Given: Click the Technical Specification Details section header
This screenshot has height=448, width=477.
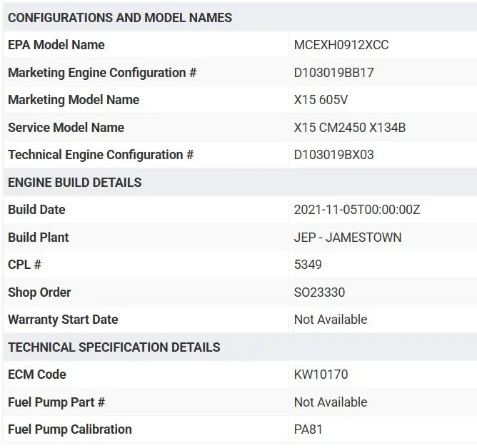Looking at the screenshot, I should click(x=114, y=347).
